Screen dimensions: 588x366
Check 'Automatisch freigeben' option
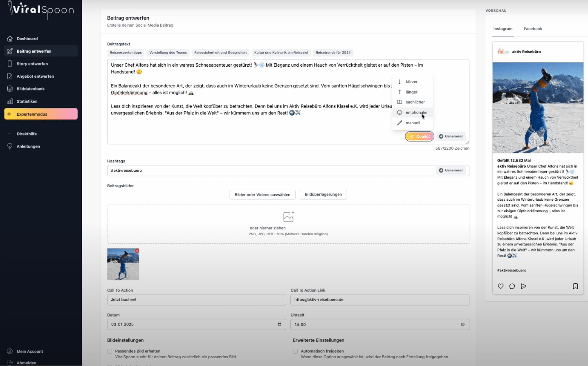click(295, 351)
